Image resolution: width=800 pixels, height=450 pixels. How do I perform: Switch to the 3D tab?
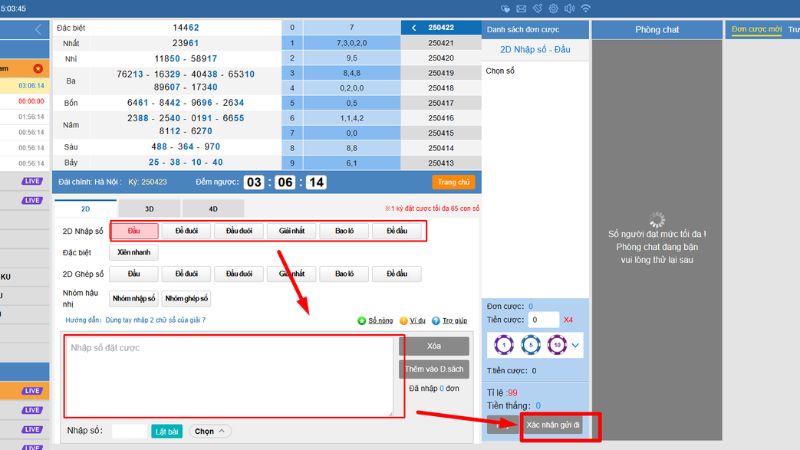(x=149, y=209)
